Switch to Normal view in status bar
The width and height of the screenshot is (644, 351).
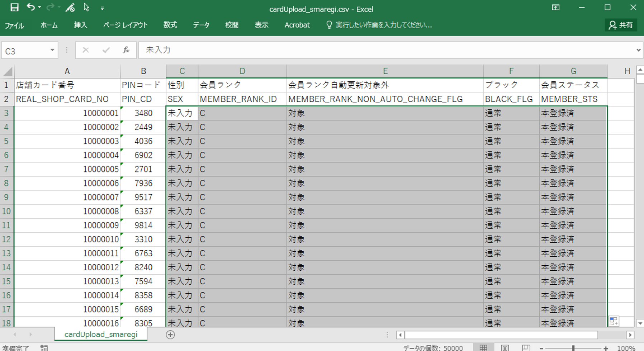(483, 348)
